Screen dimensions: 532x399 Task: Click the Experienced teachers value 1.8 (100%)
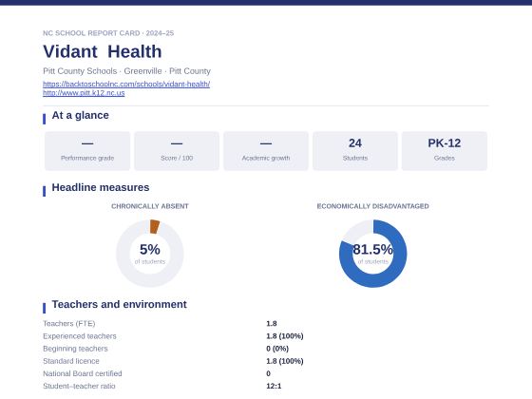(x=285, y=336)
